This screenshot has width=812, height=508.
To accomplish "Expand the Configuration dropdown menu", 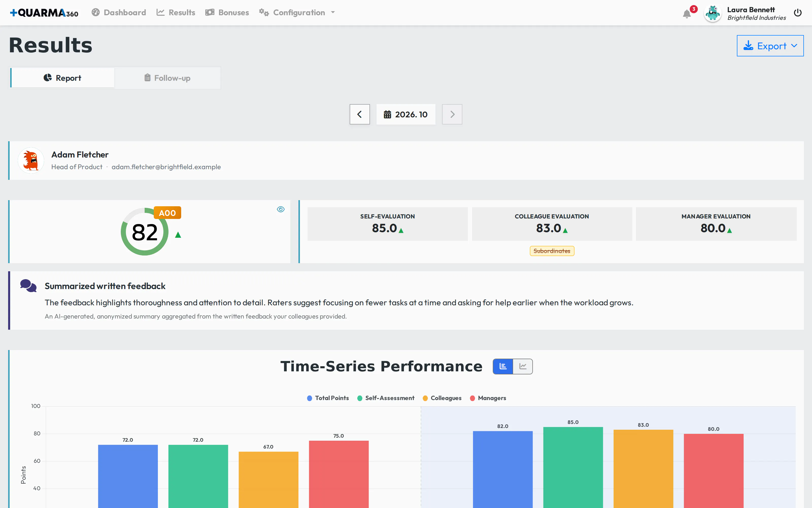I will [x=297, y=12].
